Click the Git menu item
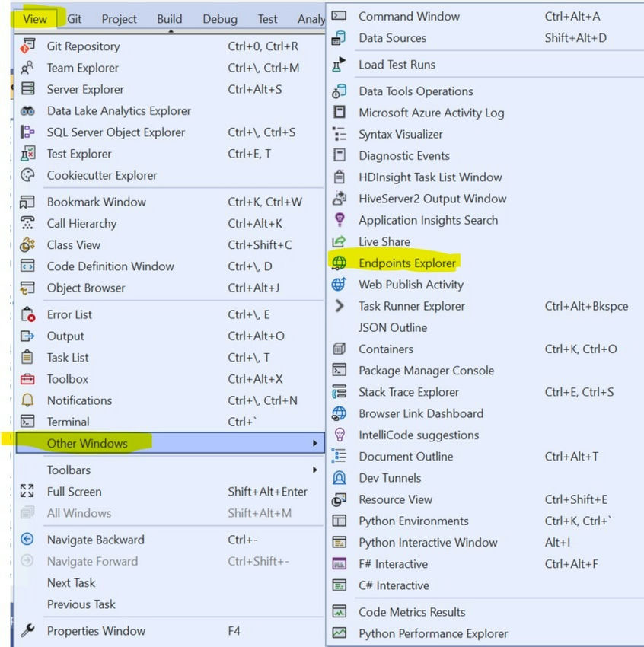644x647 pixels. (x=74, y=18)
